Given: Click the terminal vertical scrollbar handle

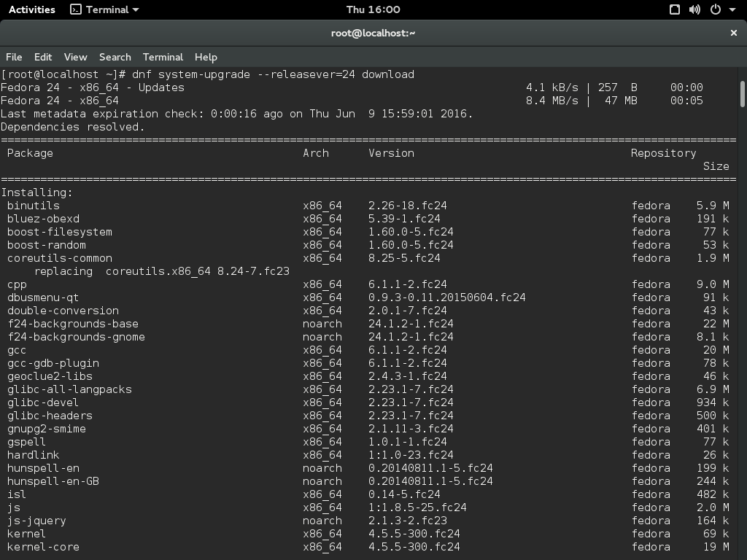Looking at the screenshot, I should [x=743, y=93].
